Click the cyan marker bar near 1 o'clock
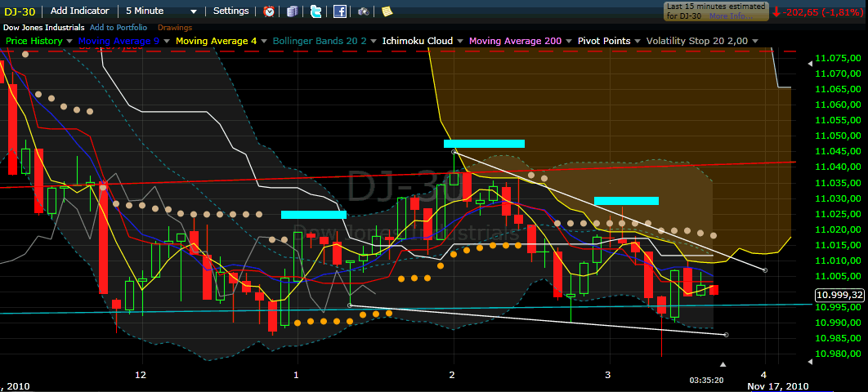The width and height of the screenshot is (868, 392). click(x=314, y=215)
